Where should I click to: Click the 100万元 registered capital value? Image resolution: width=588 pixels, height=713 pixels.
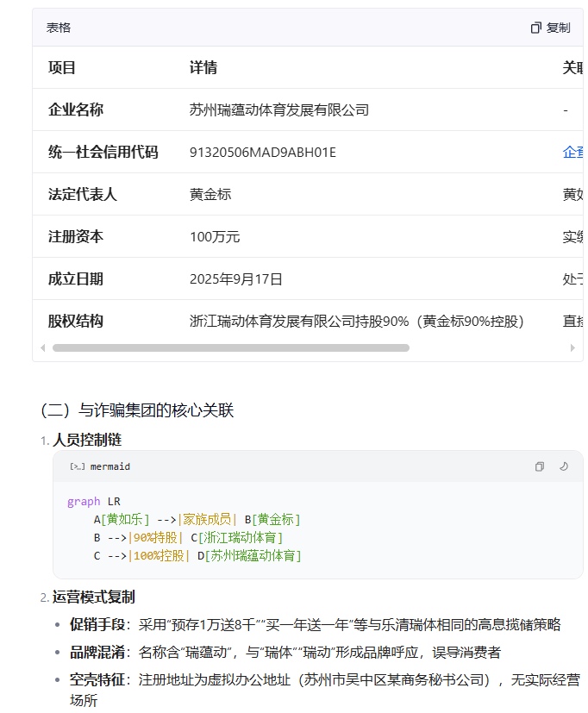click(215, 236)
